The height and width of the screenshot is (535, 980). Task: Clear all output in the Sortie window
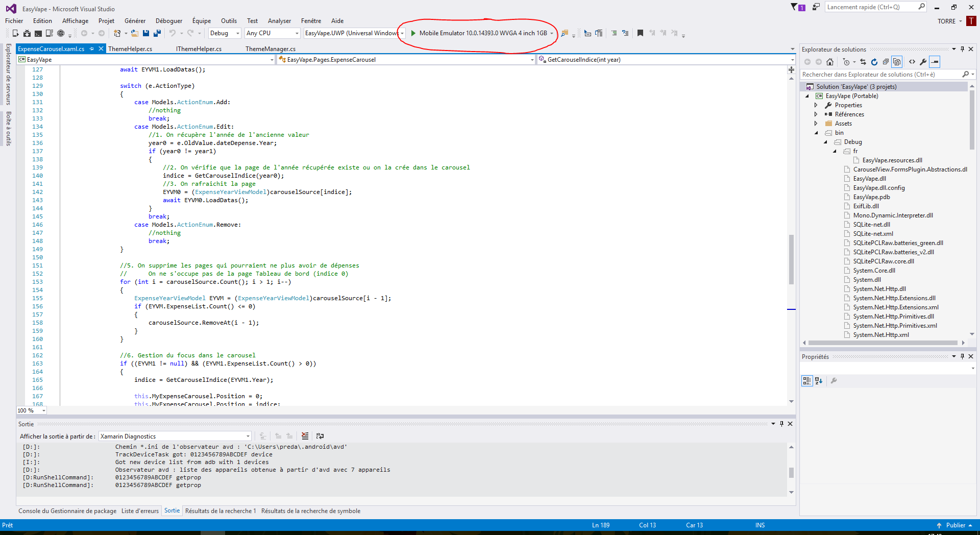point(305,436)
